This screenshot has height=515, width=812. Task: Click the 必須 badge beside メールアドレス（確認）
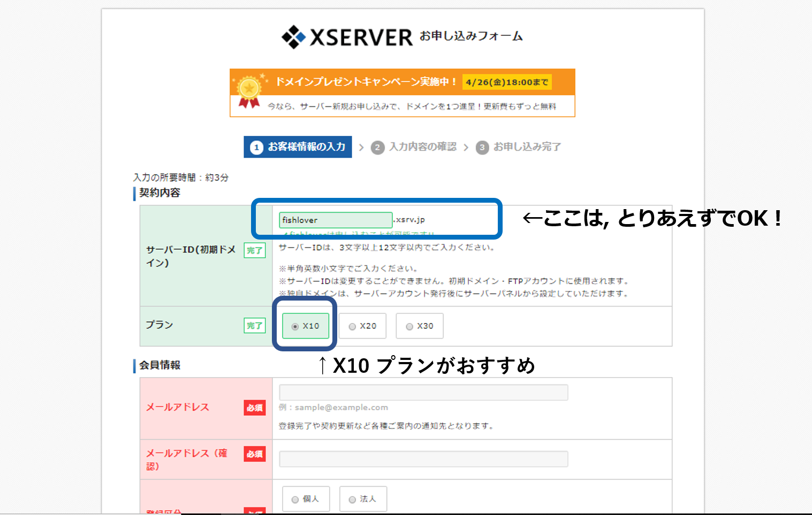(x=255, y=454)
